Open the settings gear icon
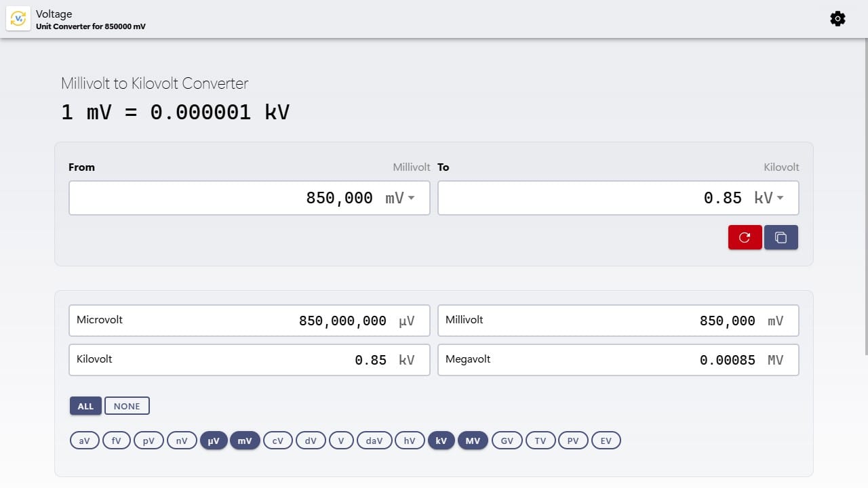The image size is (868, 488). [837, 18]
